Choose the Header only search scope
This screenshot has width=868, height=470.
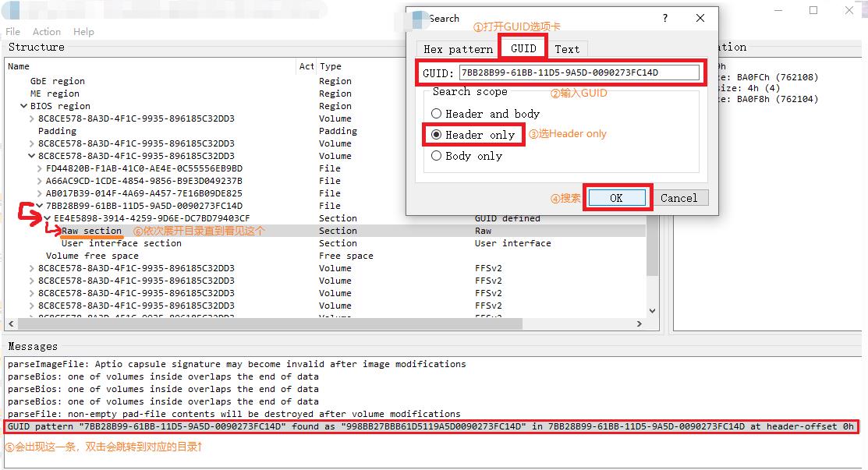pyautogui.click(x=437, y=135)
